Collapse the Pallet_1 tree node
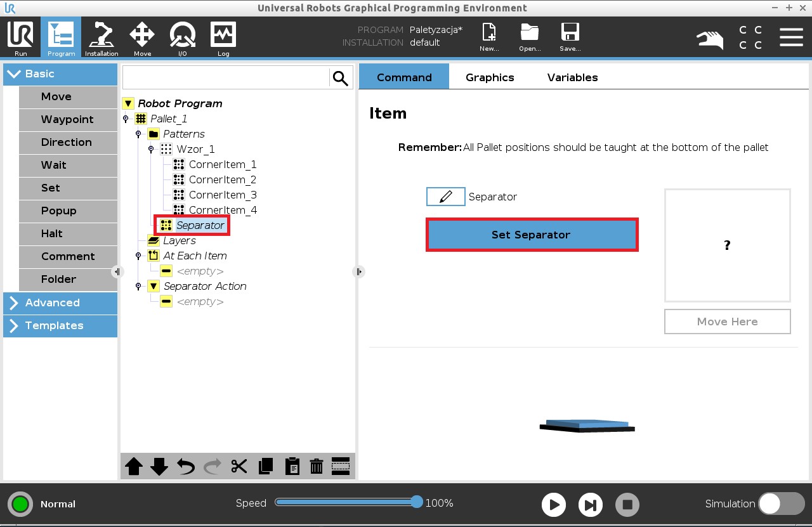The height and width of the screenshot is (527, 812). 126,119
